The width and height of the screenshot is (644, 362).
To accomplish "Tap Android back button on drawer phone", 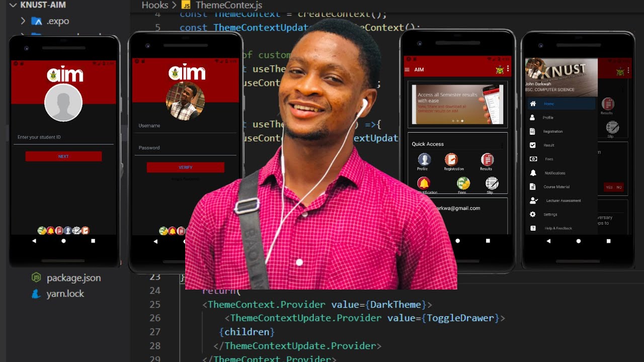I will point(548,241).
